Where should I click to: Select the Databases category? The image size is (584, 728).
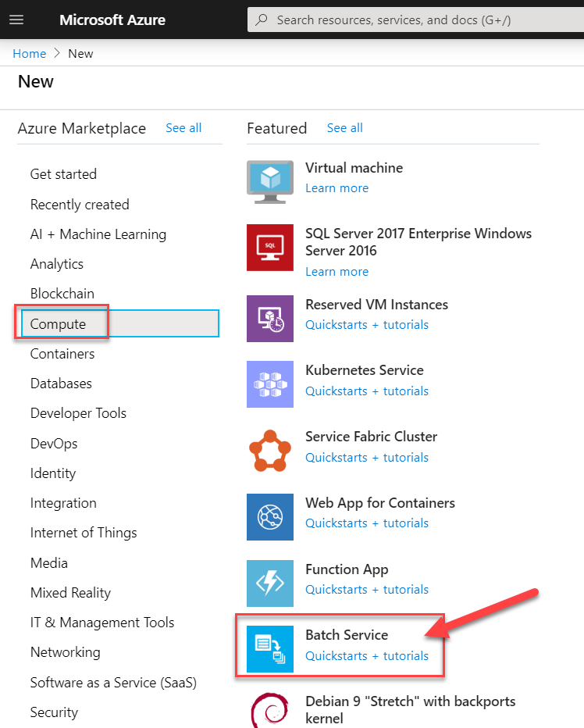[61, 384]
